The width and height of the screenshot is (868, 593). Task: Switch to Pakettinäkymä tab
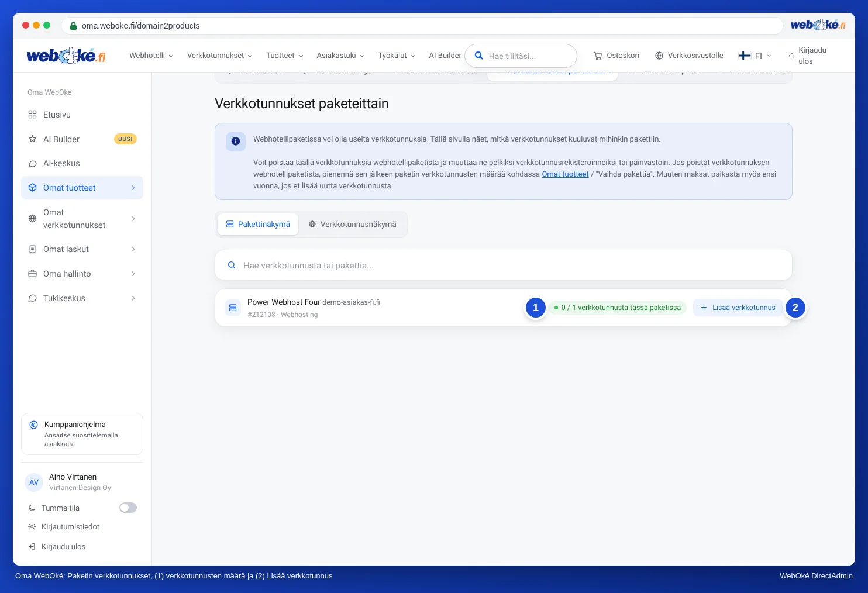tap(258, 225)
